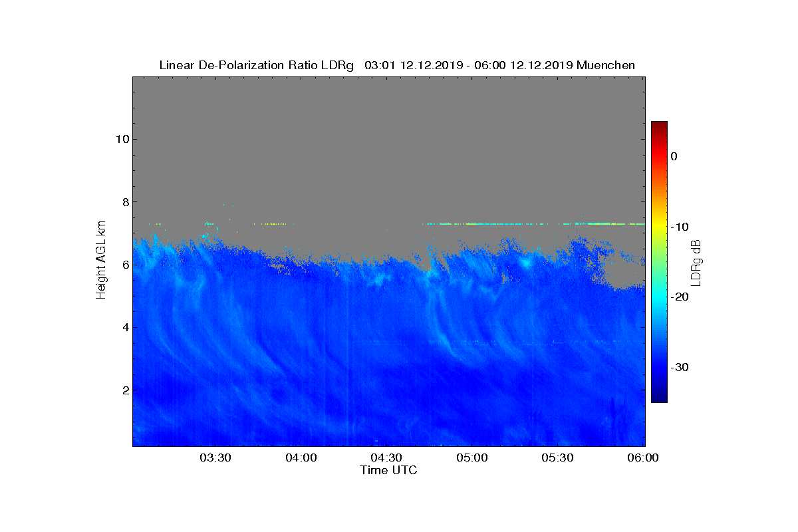This screenshot has height=532, width=798.
Task: Click the 'Height AGL km' axis label
Action: pyautogui.click(x=101, y=261)
